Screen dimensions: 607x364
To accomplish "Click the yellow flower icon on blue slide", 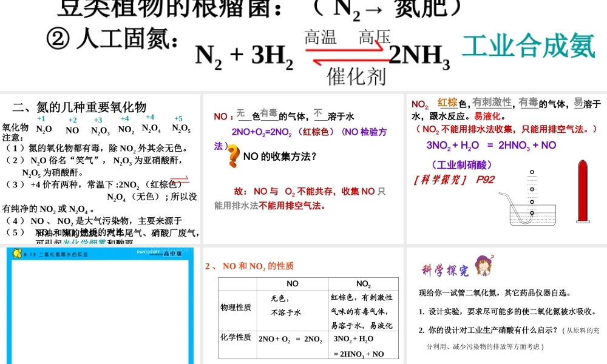I will pyautogui.click(x=17, y=254).
